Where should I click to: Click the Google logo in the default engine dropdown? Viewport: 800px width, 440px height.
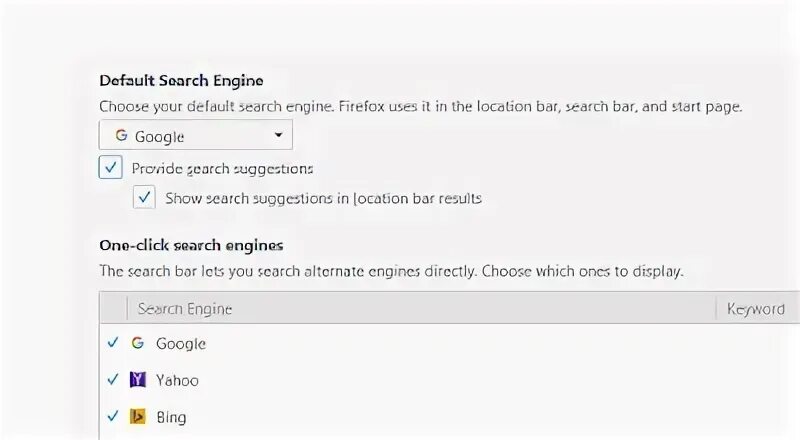pos(121,136)
